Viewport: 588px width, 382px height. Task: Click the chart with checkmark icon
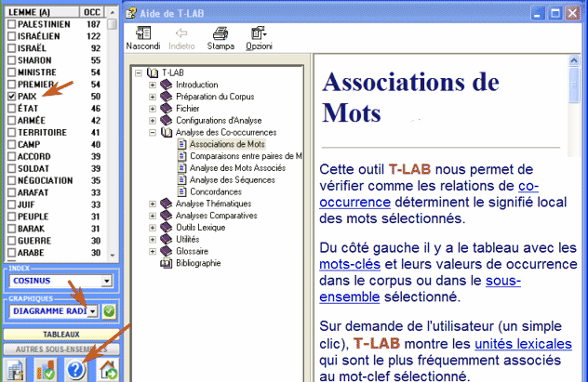[46, 369]
